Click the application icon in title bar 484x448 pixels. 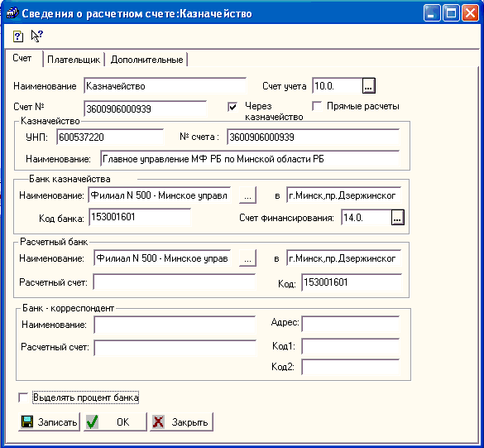pos(12,13)
